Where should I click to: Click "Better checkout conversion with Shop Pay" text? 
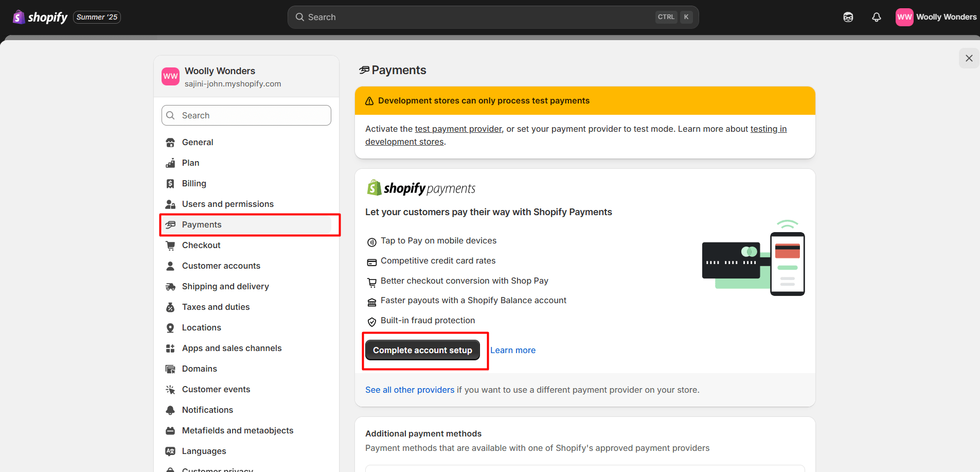(x=465, y=281)
